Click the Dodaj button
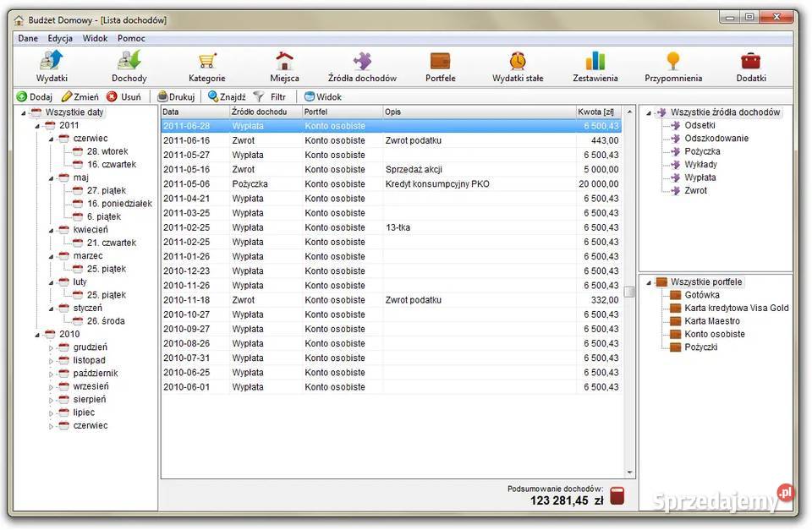The height and width of the screenshot is (530, 812). 34,97
